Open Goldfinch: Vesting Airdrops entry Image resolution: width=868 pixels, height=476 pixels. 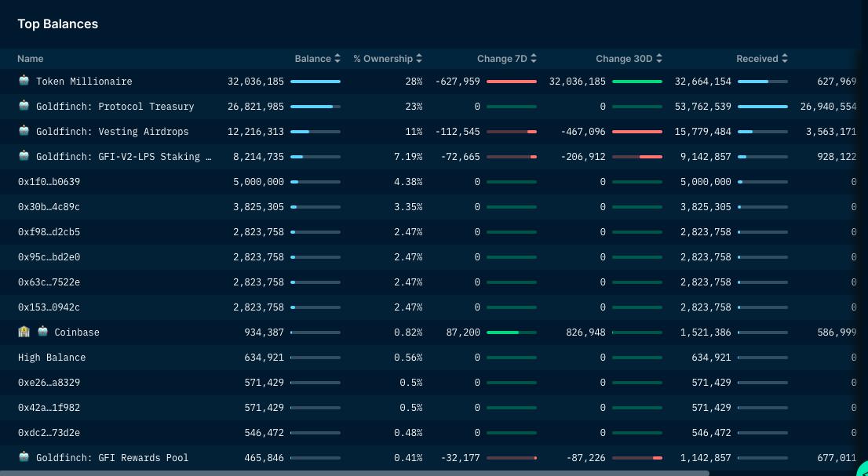click(x=112, y=132)
